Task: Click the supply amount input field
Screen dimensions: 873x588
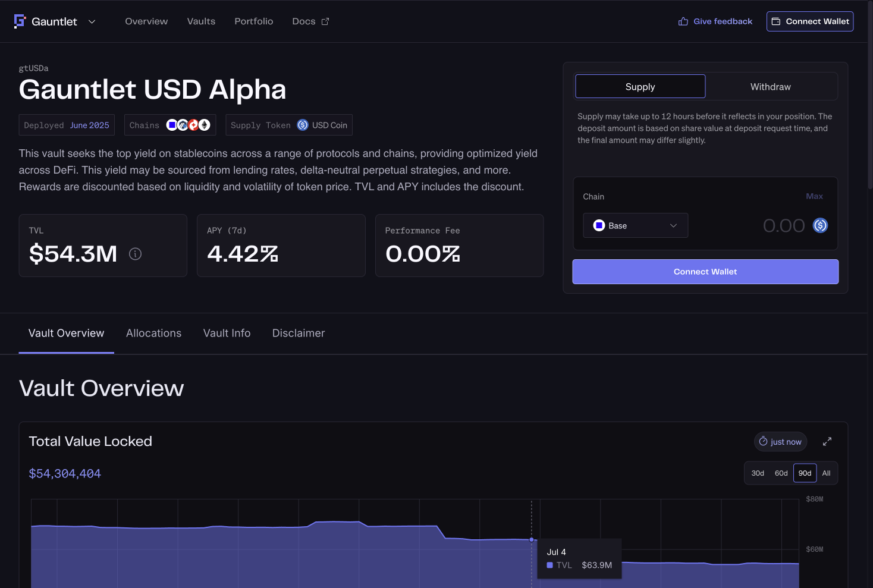Action: coord(784,225)
